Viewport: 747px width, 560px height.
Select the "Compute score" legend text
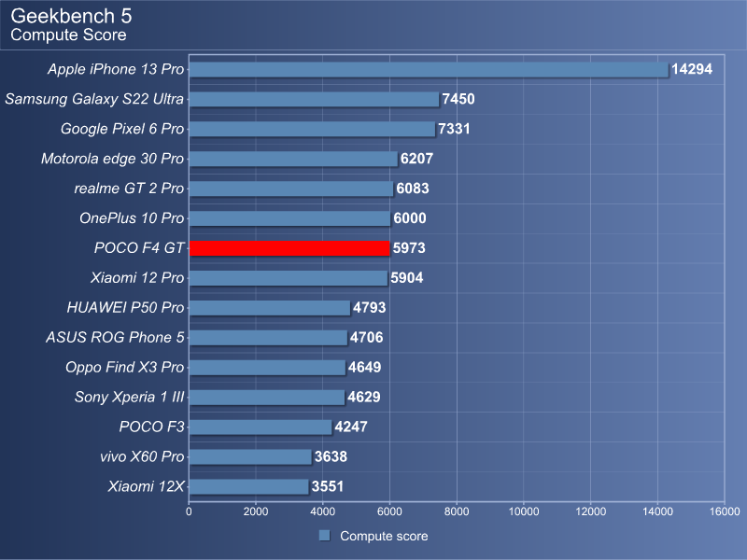click(x=384, y=536)
